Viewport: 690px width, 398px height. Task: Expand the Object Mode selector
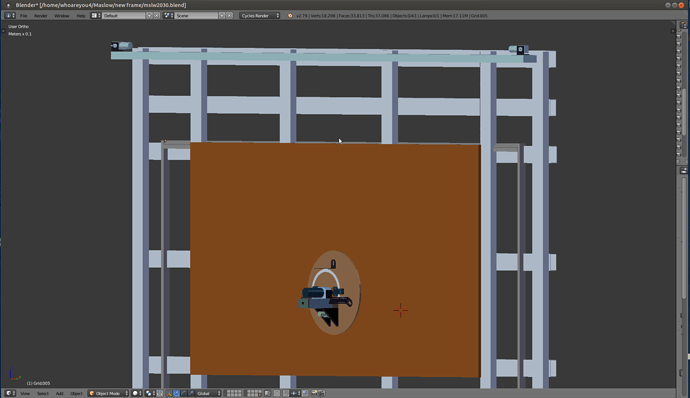(x=108, y=393)
